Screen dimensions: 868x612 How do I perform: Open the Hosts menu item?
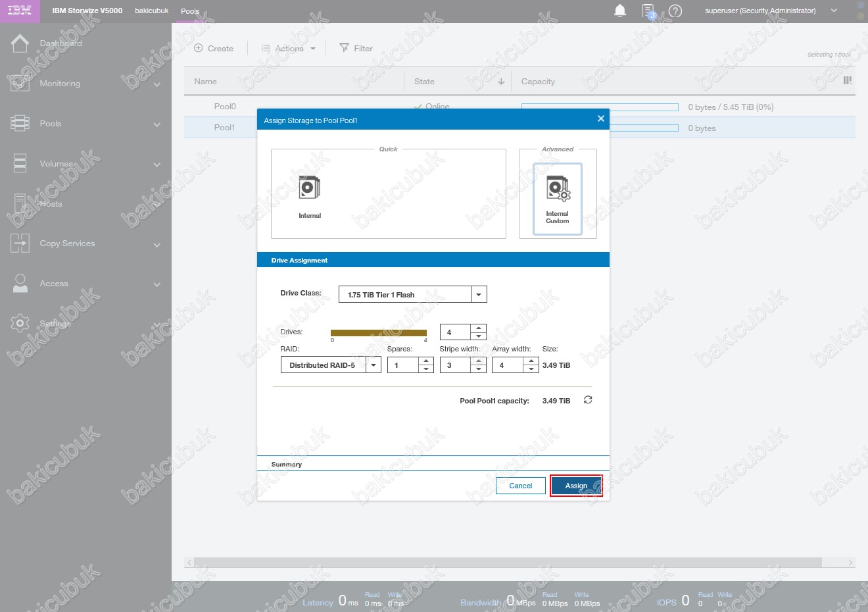[x=51, y=204]
